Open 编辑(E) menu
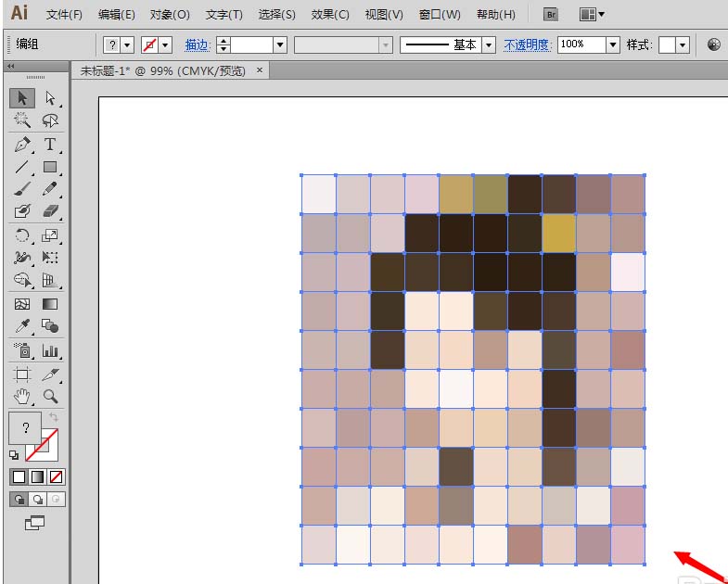This screenshot has height=584, width=728. coord(117,15)
